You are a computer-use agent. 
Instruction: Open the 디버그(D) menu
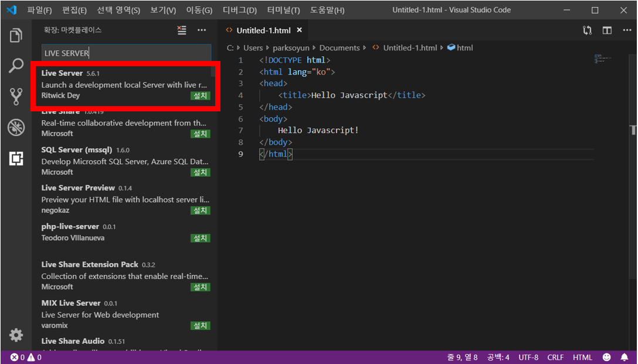tap(240, 10)
